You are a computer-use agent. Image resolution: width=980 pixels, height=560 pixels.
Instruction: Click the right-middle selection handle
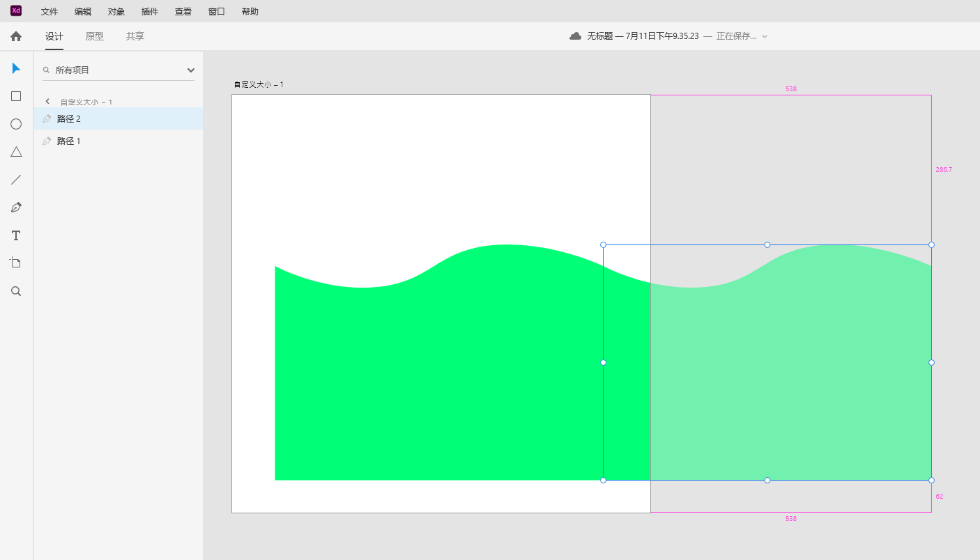931,362
